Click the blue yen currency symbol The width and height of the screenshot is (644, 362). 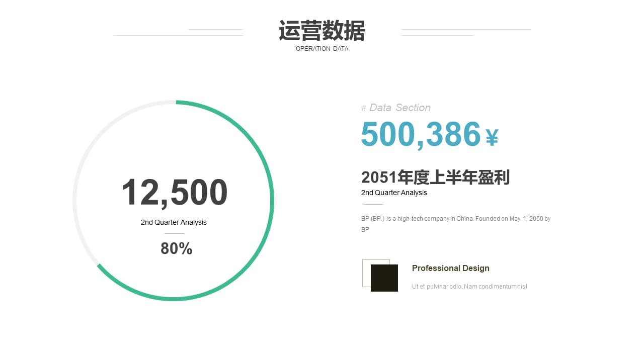pyautogui.click(x=492, y=137)
